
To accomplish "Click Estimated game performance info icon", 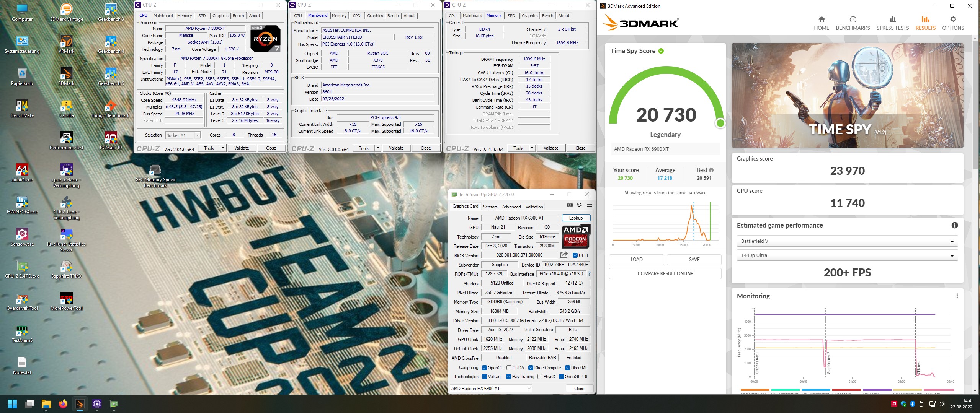I will [x=955, y=225].
